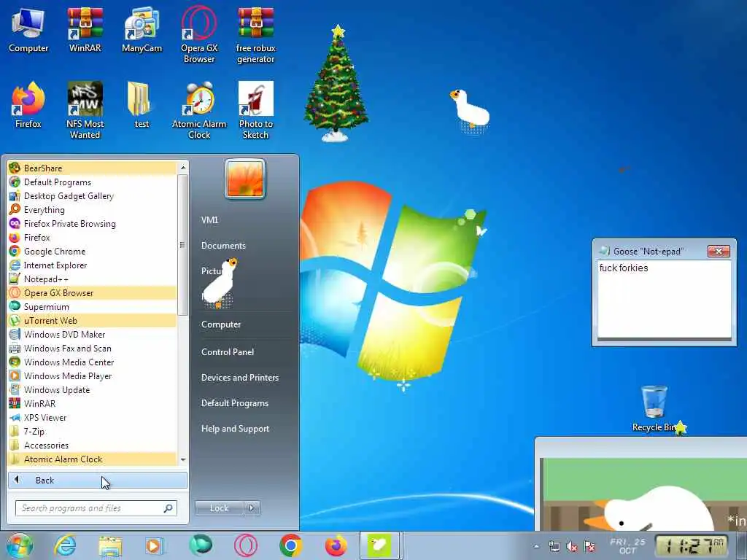Image resolution: width=747 pixels, height=560 pixels.
Task: Select Opera GX Browser desktop shortcut
Action: (198, 35)
